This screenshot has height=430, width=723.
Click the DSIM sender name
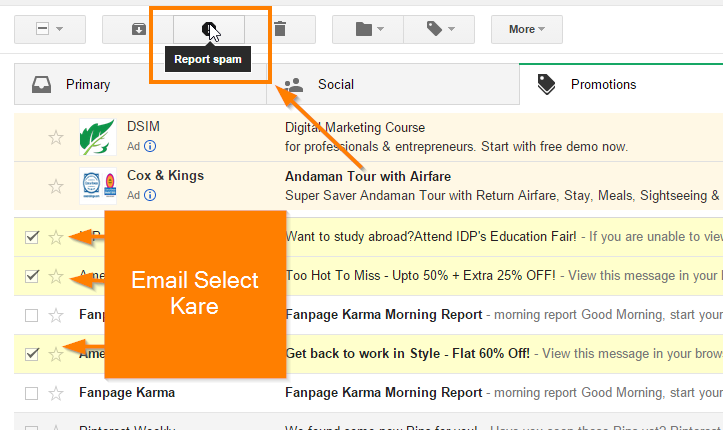tap(143, 126)
